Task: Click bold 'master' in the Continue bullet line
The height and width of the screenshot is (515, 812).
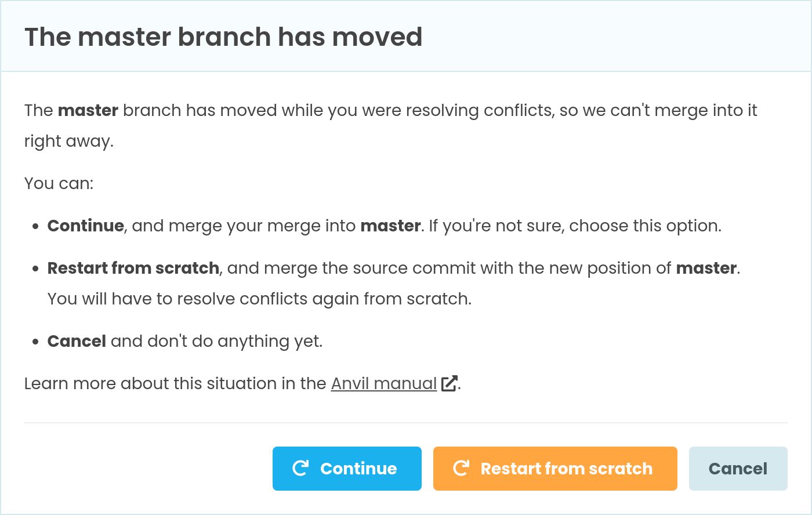Action: coord(390,226)
